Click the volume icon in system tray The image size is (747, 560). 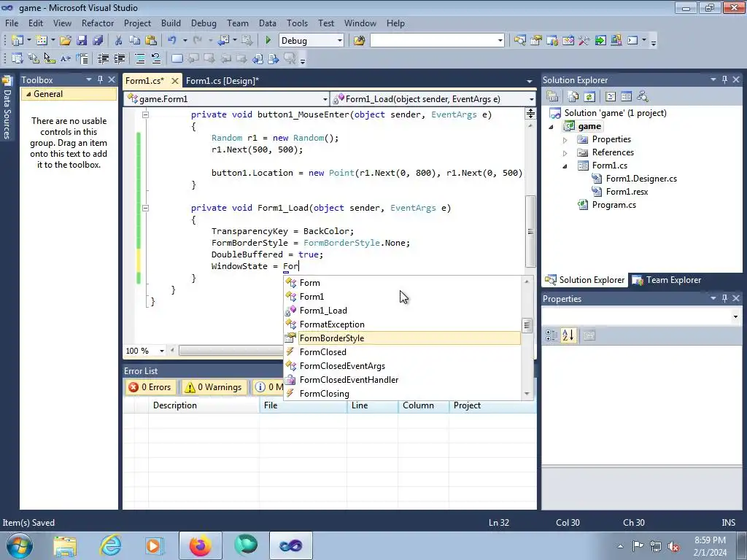tap(673, 547)
